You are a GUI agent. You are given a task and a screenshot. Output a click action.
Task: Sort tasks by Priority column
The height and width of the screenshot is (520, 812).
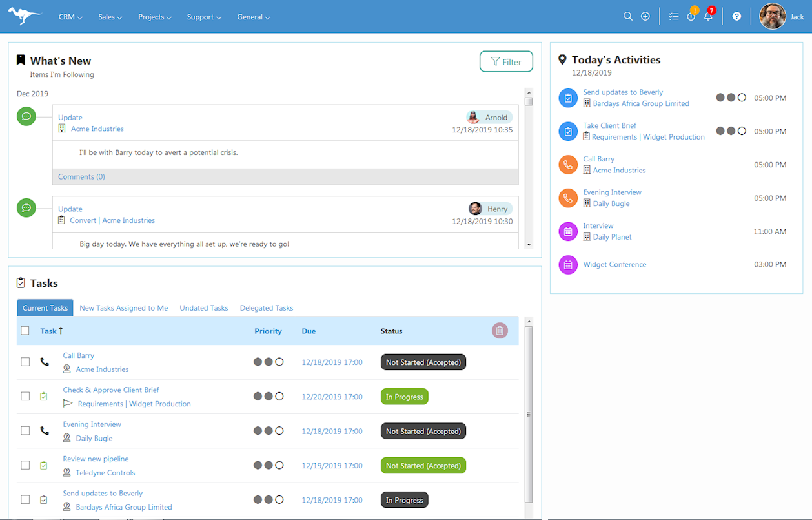coord(268,331)
